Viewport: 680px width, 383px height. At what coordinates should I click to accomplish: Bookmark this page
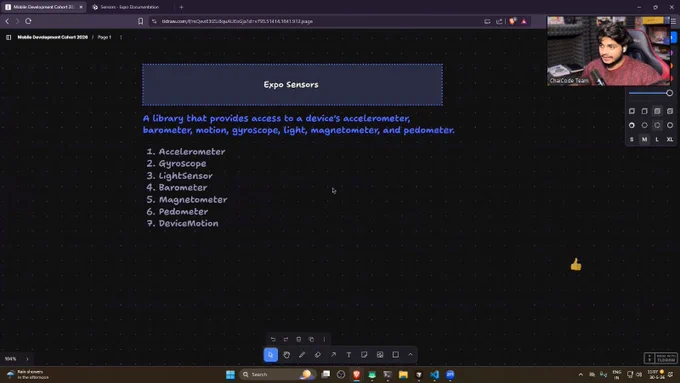[x=141, y=21]
